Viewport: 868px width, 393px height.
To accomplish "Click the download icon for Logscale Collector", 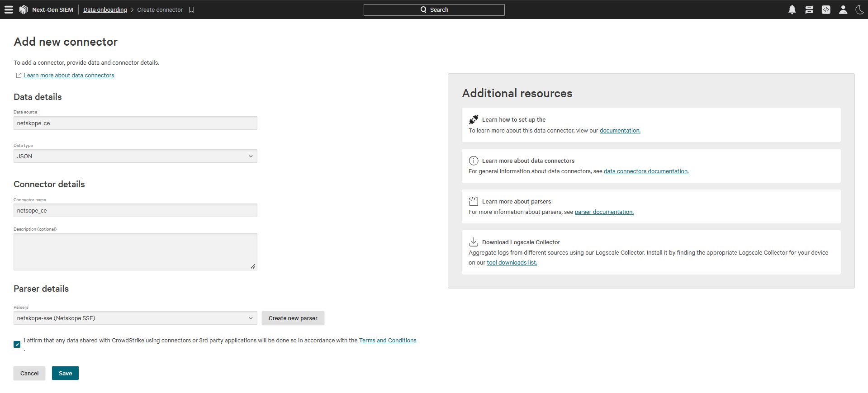I will 474,242.
